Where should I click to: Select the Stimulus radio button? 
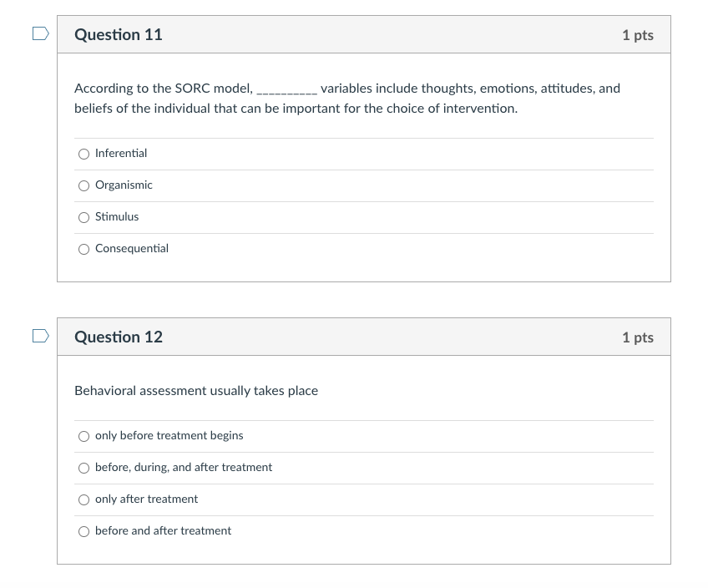coord(83,217)
